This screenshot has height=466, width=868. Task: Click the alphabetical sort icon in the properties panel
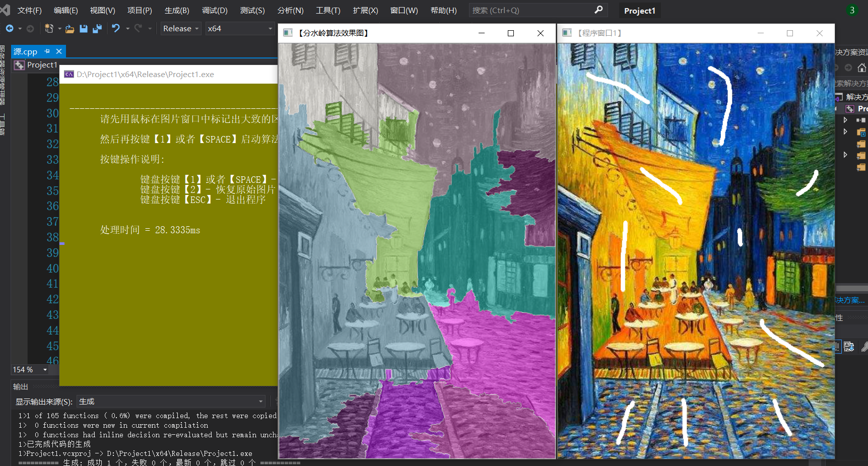849,347
